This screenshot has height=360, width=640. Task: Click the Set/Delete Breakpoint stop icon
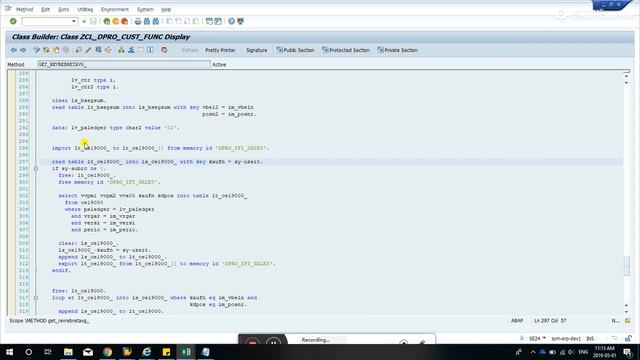point(164,50)
